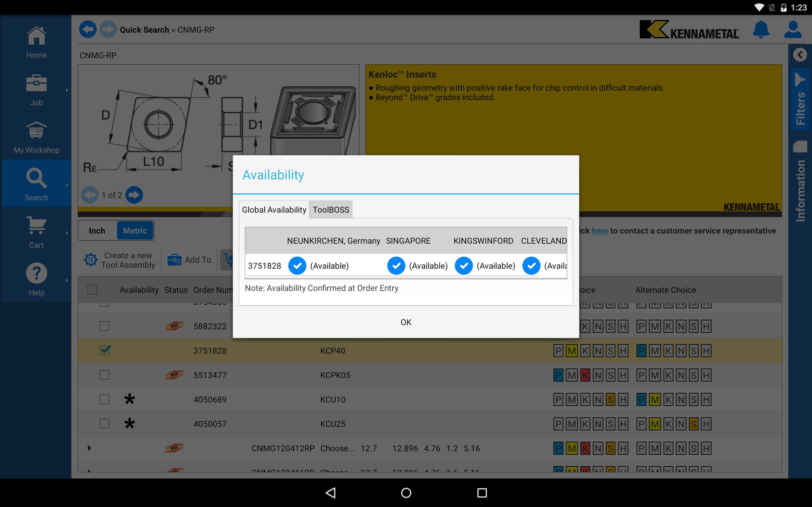Open the Cart section
The height and width of the screenshot is (507, 812).
(36, 232)
